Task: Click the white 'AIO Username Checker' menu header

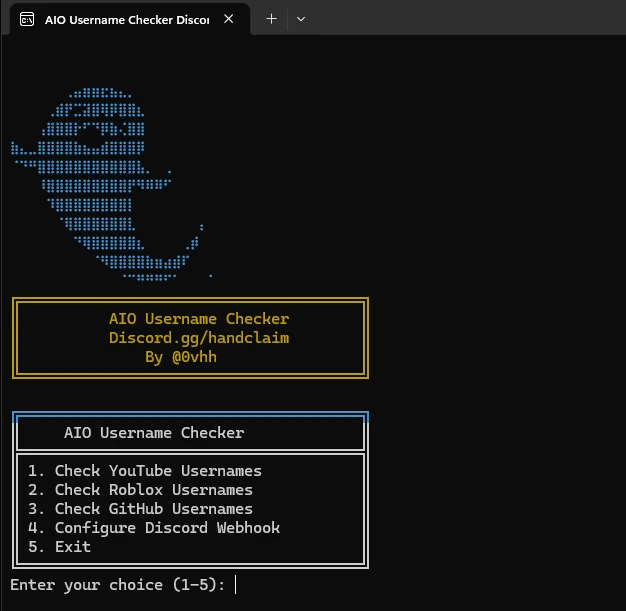Action: (154, 433)
